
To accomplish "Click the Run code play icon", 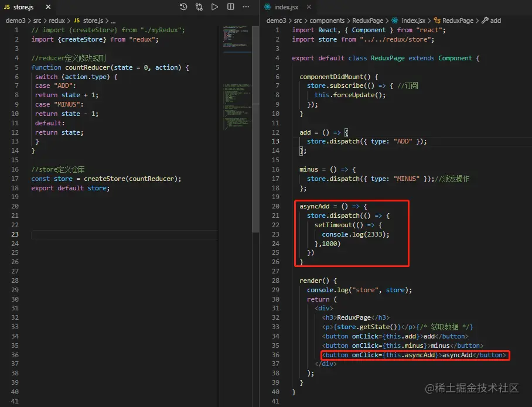I will pos(214,7).
